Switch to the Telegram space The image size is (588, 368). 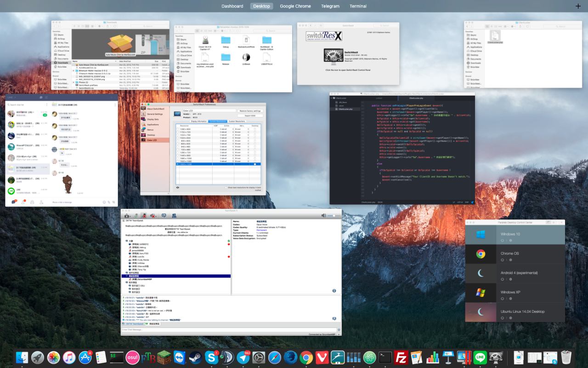pos(330,6)
